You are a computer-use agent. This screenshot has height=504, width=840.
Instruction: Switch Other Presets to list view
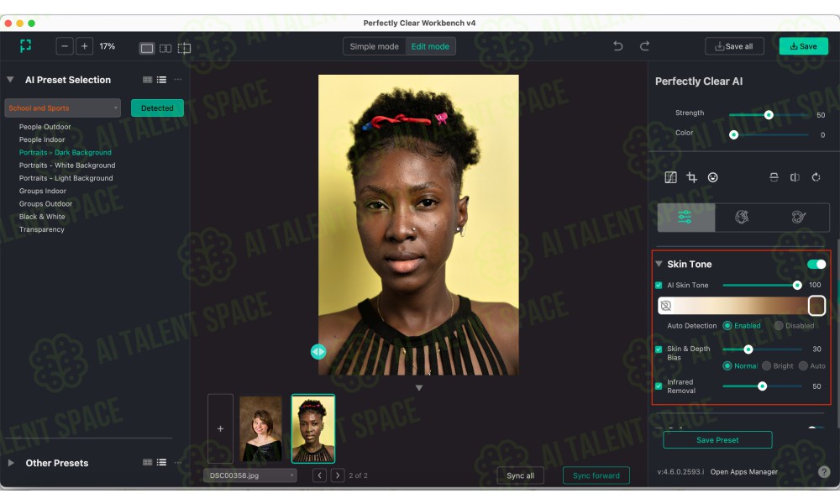(x=162, y=462)
